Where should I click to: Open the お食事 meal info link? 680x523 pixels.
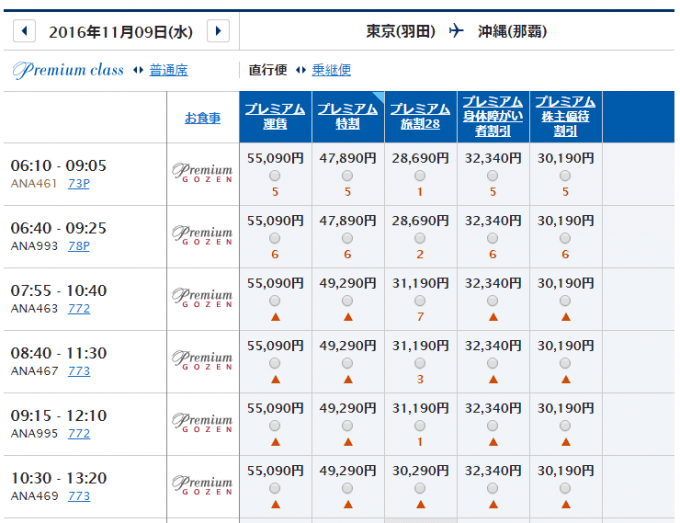[x=203, y=118]
